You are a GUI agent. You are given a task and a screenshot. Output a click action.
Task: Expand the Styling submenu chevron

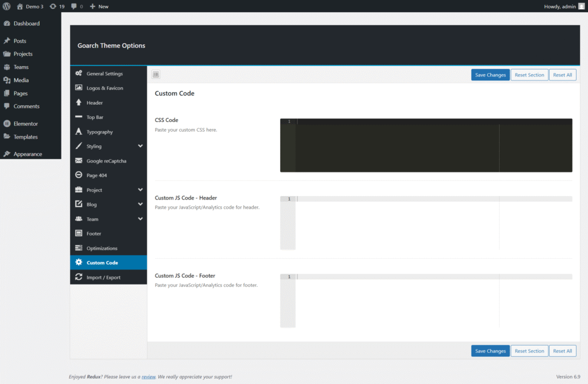click(140, 146)
